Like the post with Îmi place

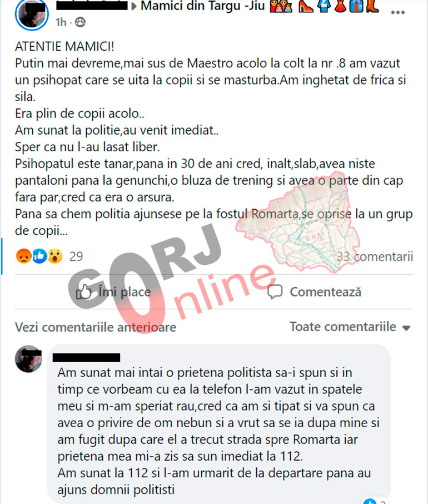coord(113,292)
